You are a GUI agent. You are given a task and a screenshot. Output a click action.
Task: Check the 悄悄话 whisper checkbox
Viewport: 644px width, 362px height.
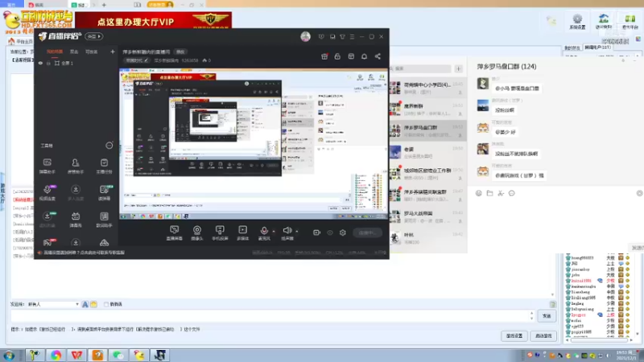coord(106,304)
